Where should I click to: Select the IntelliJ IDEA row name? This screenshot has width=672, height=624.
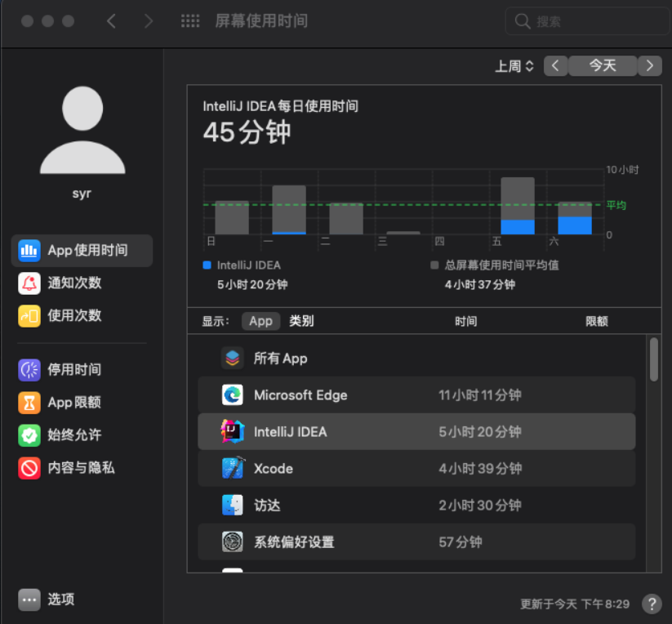tap(290, 431)
